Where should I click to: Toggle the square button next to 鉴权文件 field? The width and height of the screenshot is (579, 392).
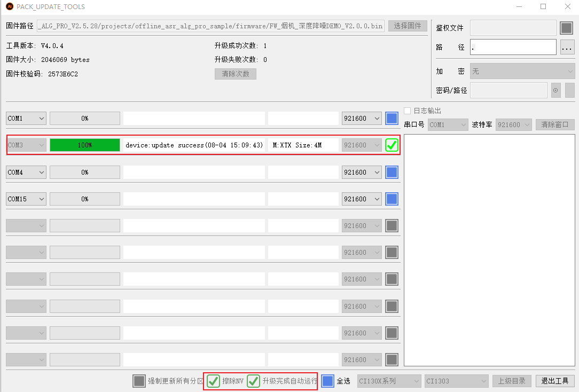coord(566,28)
